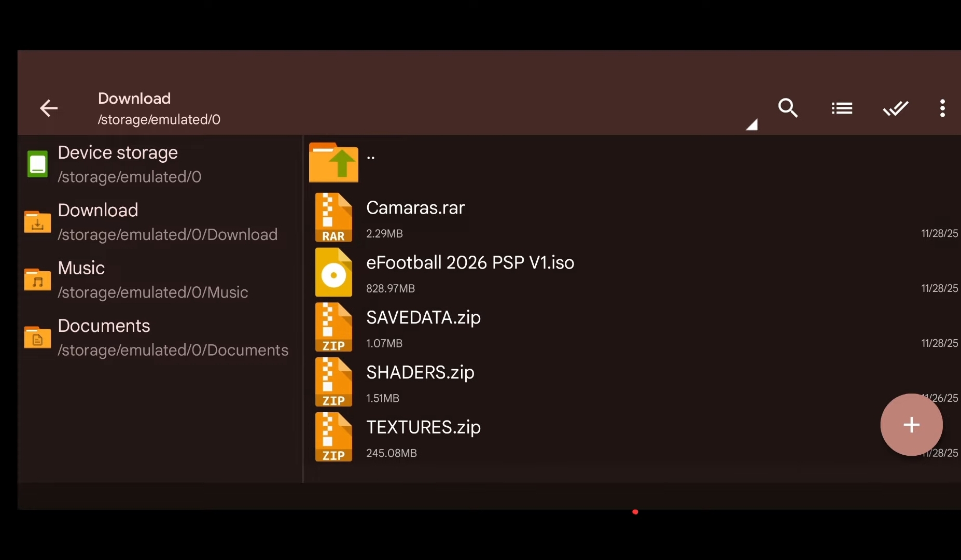Click the eFootball 2026 PSP V1.iso filename

470,263
